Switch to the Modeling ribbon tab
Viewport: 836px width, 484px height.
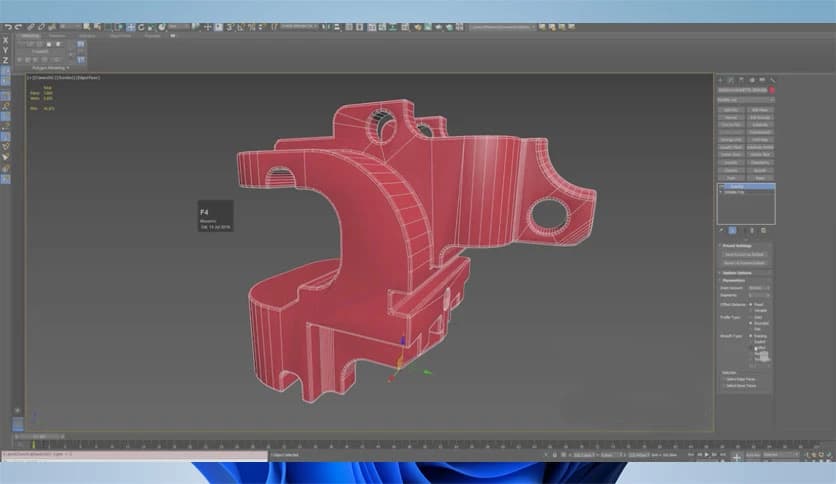(x=30, y=35)
